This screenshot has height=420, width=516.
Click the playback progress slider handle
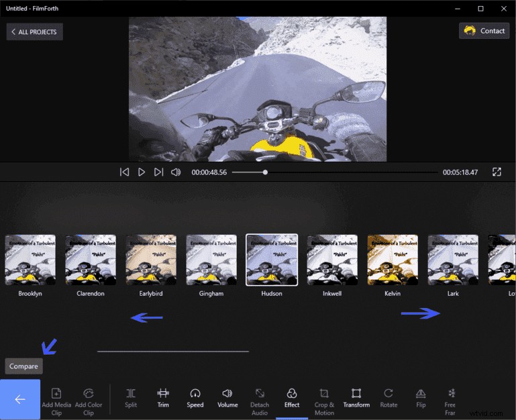coord(265,172)
